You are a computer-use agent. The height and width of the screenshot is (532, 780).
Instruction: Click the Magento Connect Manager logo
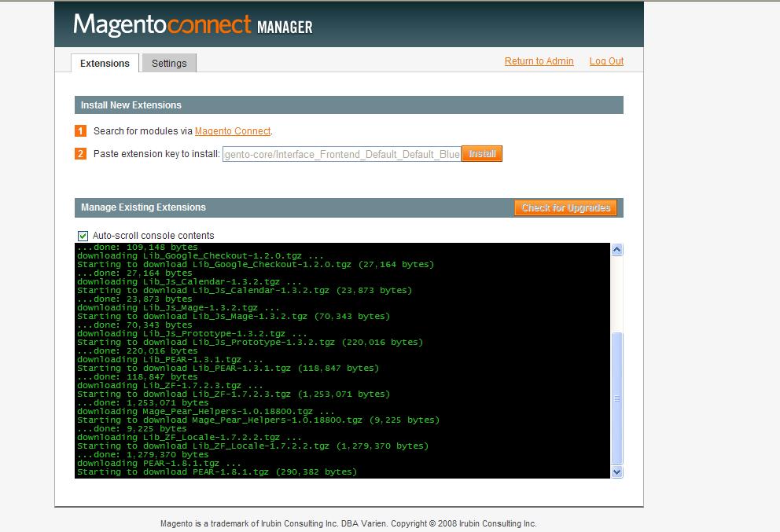pyautogui.click(x=193, y=25)
